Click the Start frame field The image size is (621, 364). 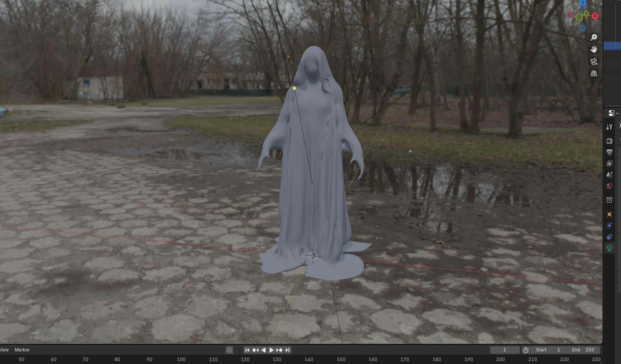(548, 350)
